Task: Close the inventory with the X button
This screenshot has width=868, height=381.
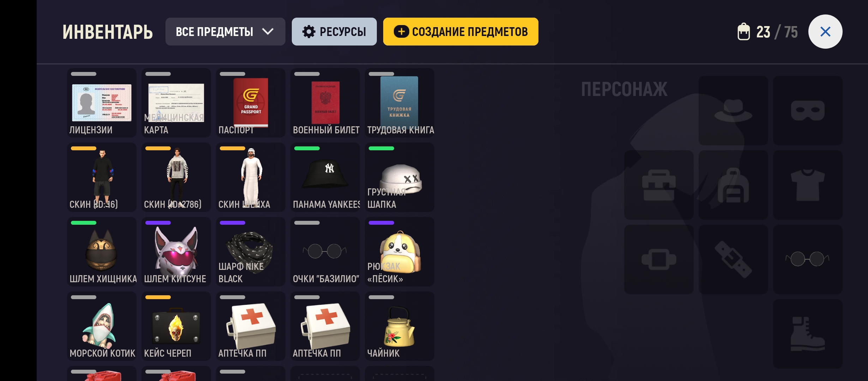Action: [x=825, y=32]
